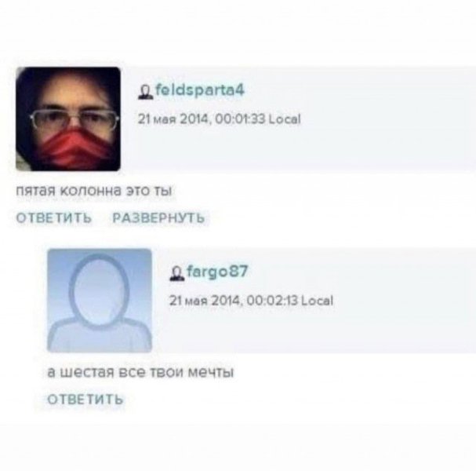The height and width of the screenshot is (471, 476).
Task: Click the gray header bar of fargo87's reply
Action: pos(314,301)
